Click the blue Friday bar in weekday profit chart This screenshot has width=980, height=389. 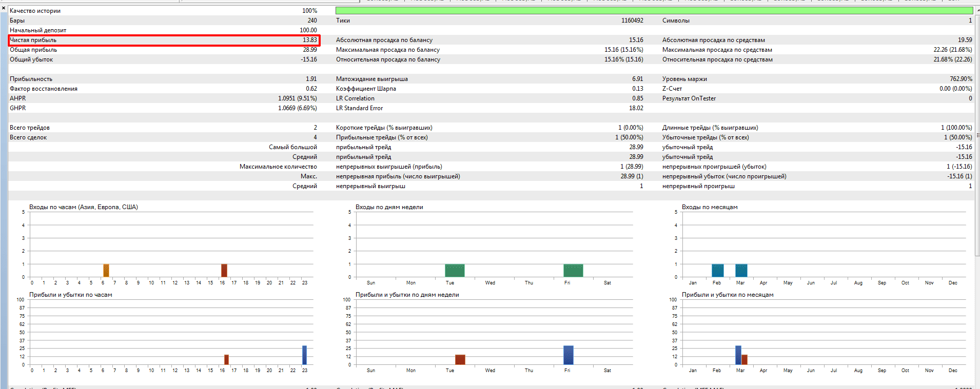point(569,355)
